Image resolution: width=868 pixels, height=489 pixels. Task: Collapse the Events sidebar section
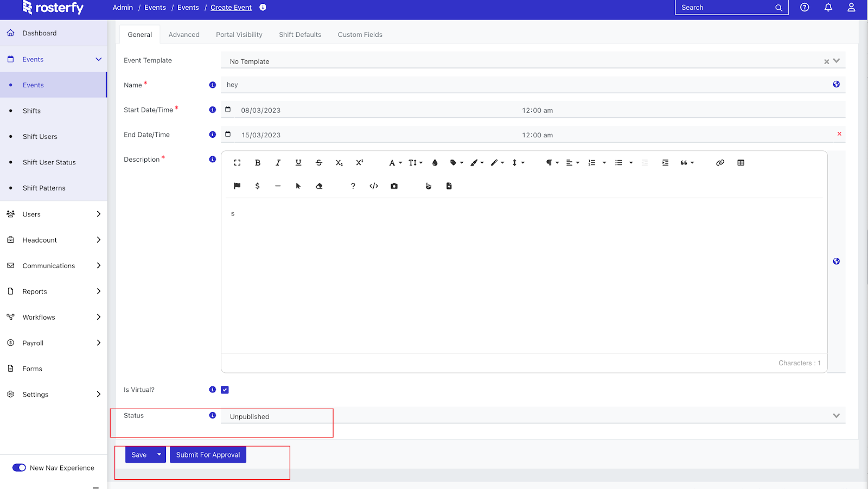click(x=99, y=59)
